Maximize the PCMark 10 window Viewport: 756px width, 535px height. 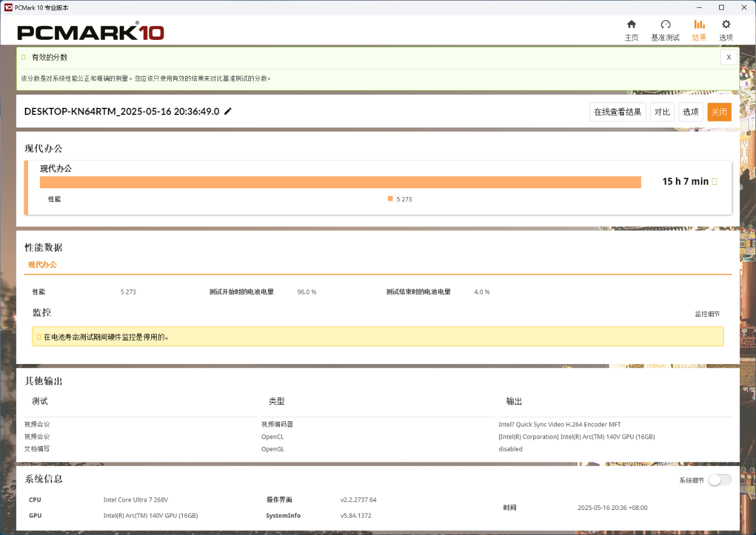pos(721,7)
